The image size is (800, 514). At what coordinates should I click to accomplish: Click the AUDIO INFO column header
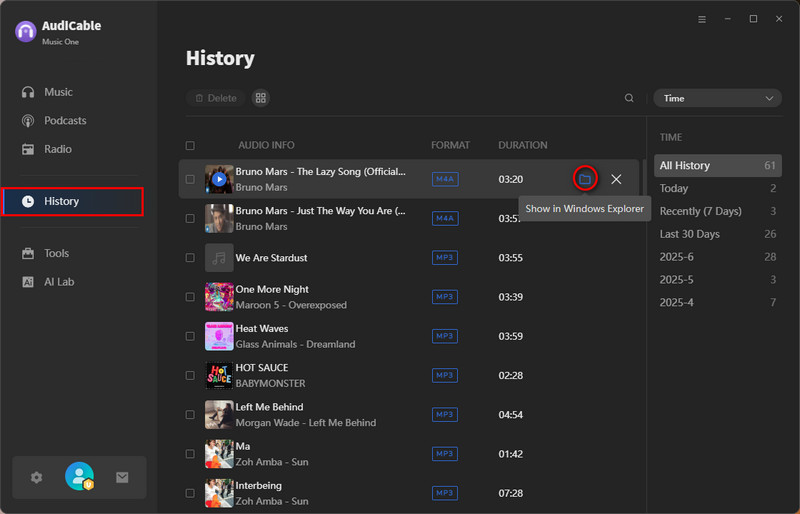(266, 145)
